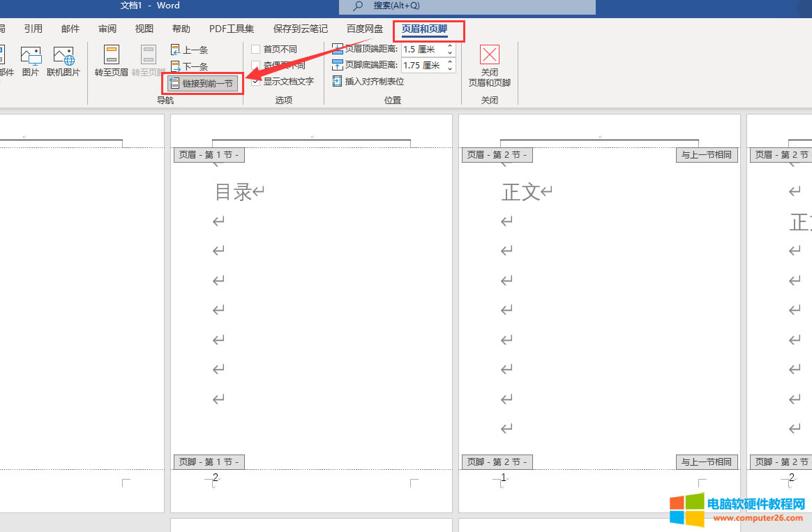Decrease footer bottom distance with down arrow
Image resolution: width=812 pixels, height=532 pixels.
(450, 69)
